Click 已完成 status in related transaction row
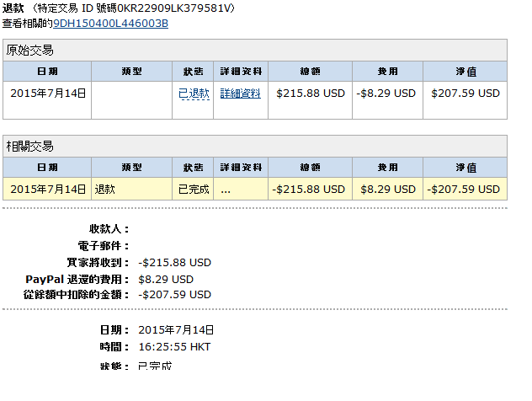 point(194,190)
